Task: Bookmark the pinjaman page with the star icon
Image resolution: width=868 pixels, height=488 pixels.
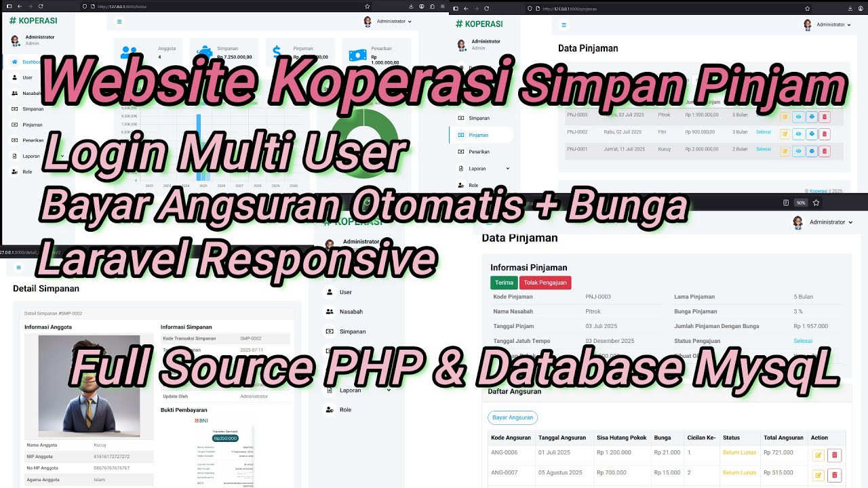Action: (808, 8)
